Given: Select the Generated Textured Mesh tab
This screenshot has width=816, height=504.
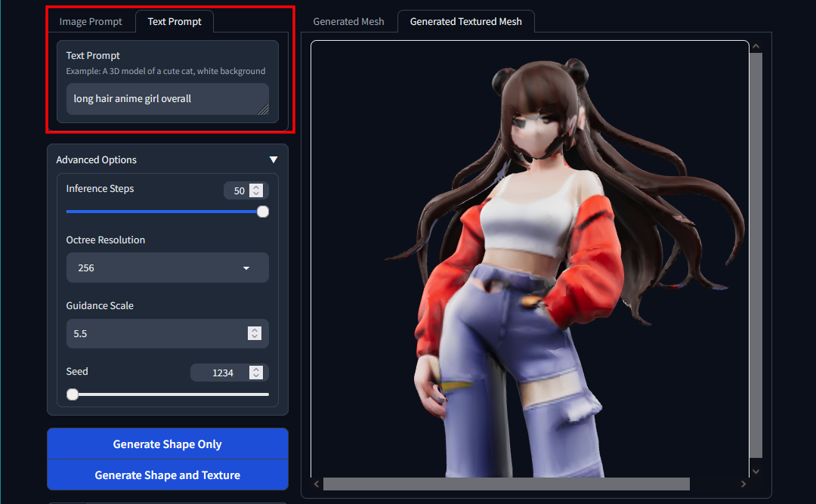Looking at the screenshot, I should click(465, 21).
